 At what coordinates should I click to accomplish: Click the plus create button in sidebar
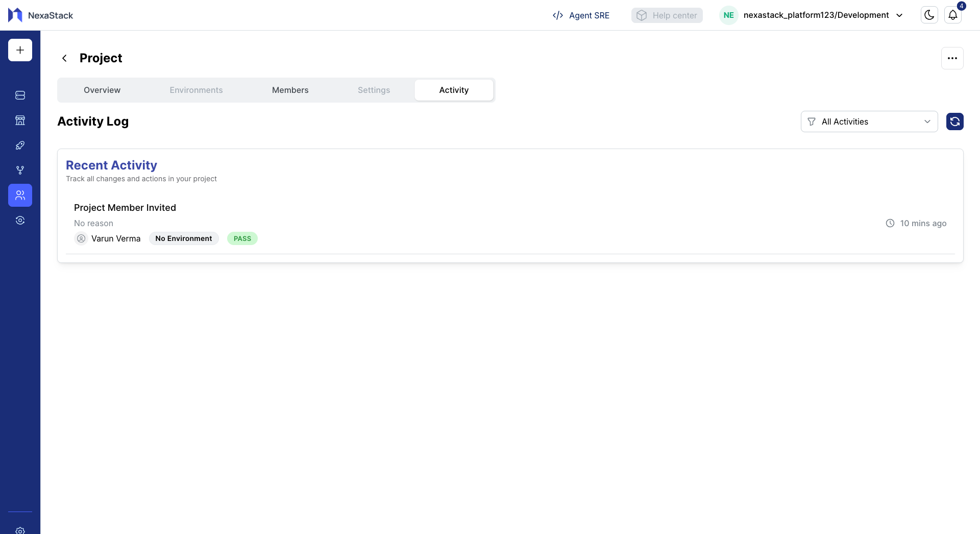click(20, 50)
